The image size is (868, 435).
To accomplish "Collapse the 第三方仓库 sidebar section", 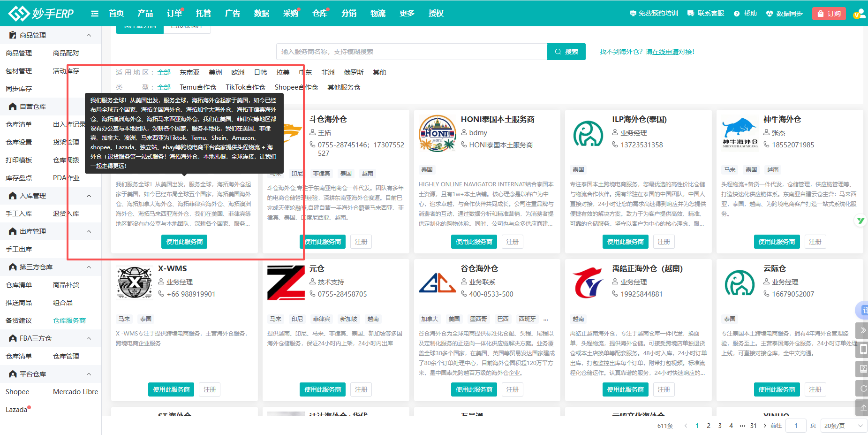I will pos(89,267).
